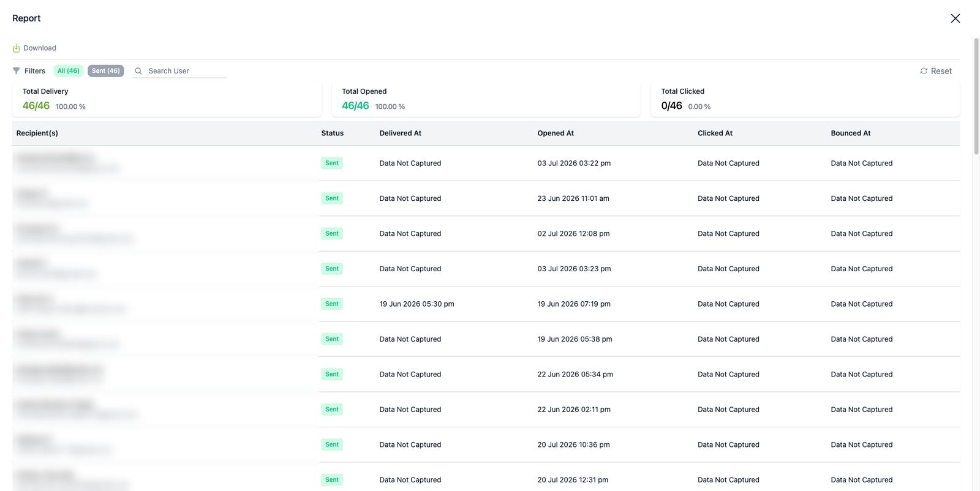Click opened date 03 Jul 2026 03:23 pm
980x491 pixels.
point(574,269)
